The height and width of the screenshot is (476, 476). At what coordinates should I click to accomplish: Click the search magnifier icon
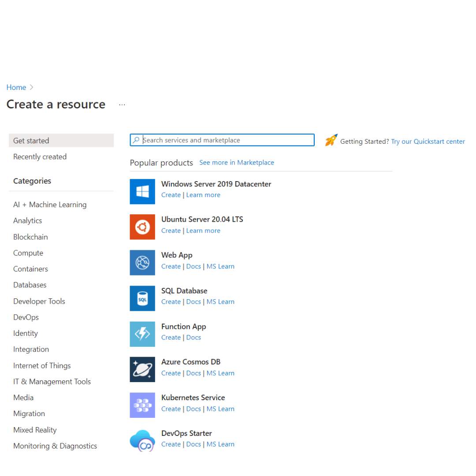coord(136,140)
